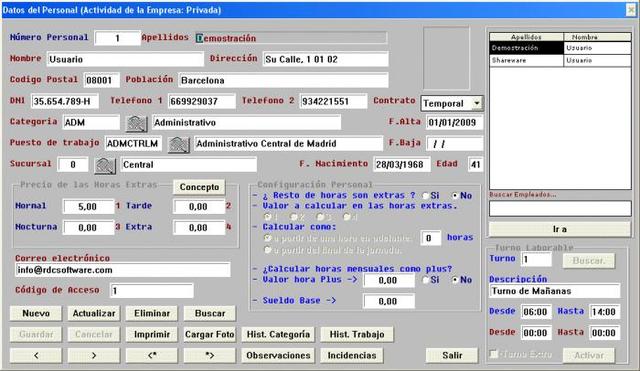Click the Salir button
This screenshot has height=371, width=640.
point(452,355)
